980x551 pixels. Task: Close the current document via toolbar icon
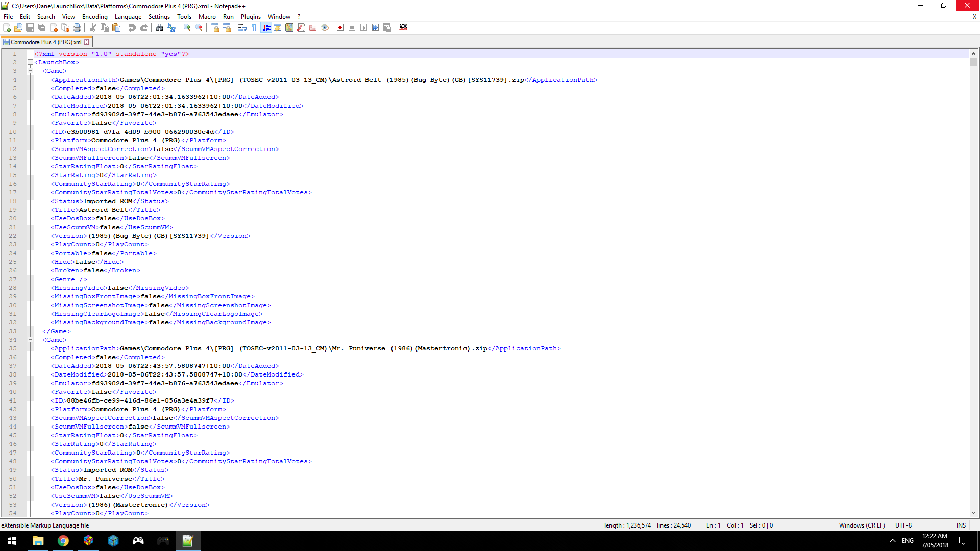(x=54, y=28)
